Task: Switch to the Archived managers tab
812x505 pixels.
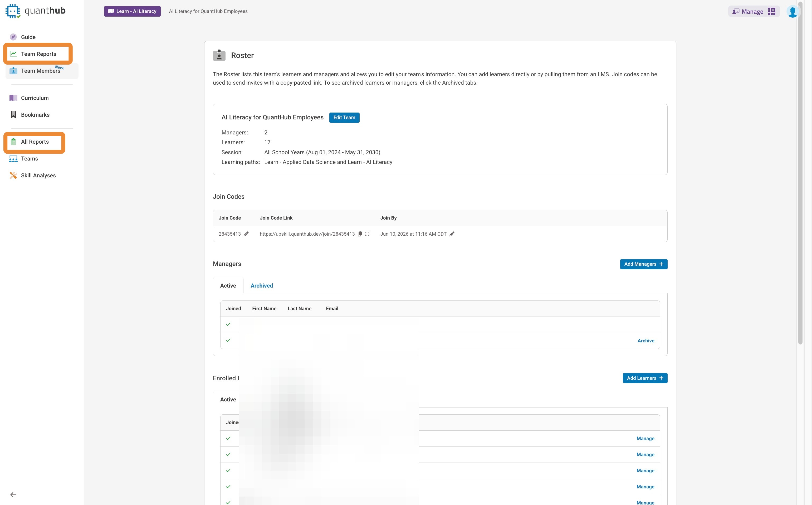Action: (261, 285)
